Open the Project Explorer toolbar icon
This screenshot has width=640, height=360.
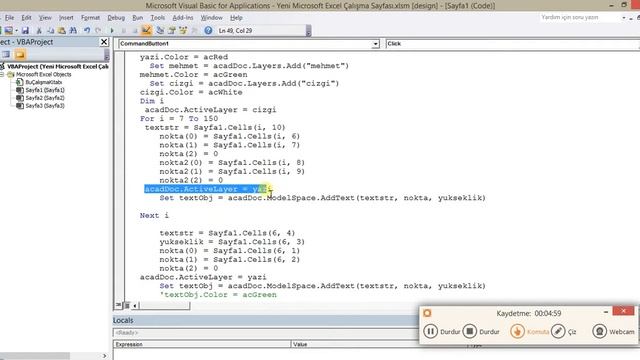click(x=160, y=31)
